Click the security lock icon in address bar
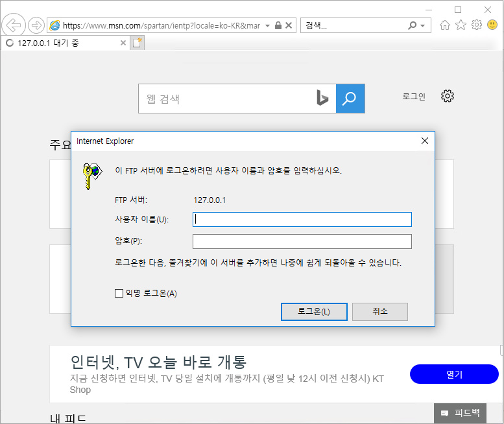This screenshot has width=504, height=424. [278, 25]
